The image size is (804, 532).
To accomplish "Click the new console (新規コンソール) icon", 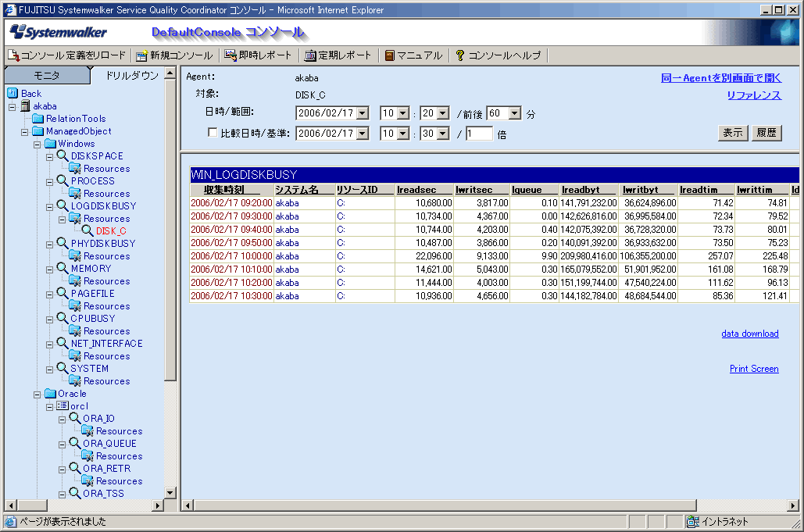I will (142, 55).
